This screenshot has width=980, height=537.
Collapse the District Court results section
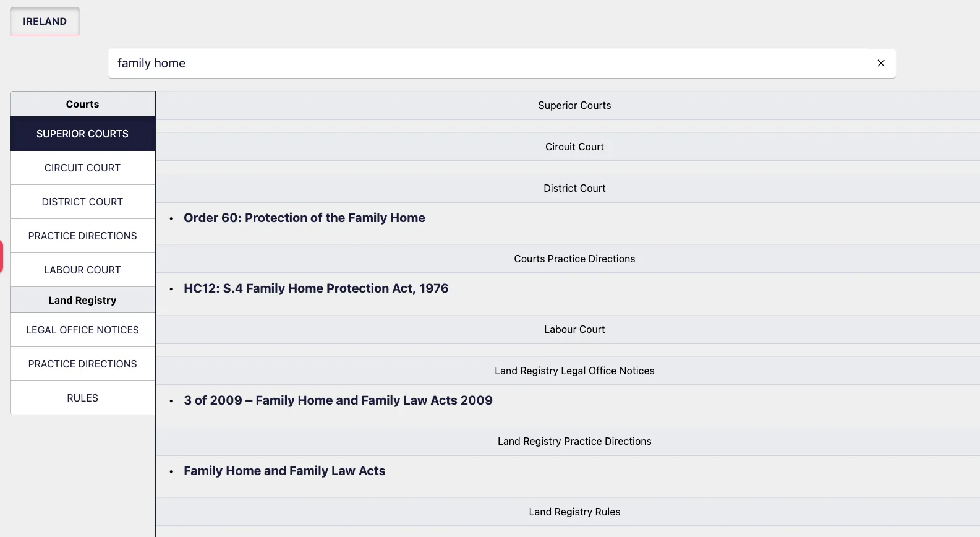click(574, 188)
